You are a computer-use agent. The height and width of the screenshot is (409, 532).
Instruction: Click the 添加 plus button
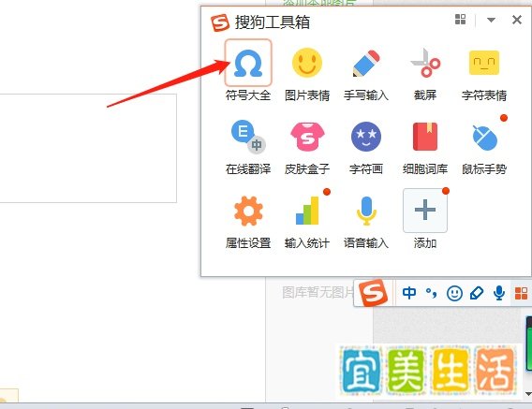[425, 211]
